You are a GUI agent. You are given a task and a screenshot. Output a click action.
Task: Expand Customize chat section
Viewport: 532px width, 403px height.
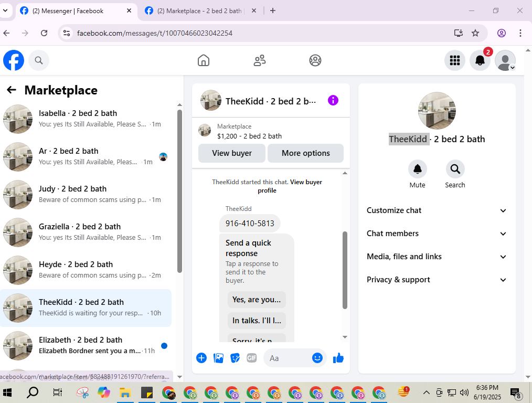click(x=437, y=210)
